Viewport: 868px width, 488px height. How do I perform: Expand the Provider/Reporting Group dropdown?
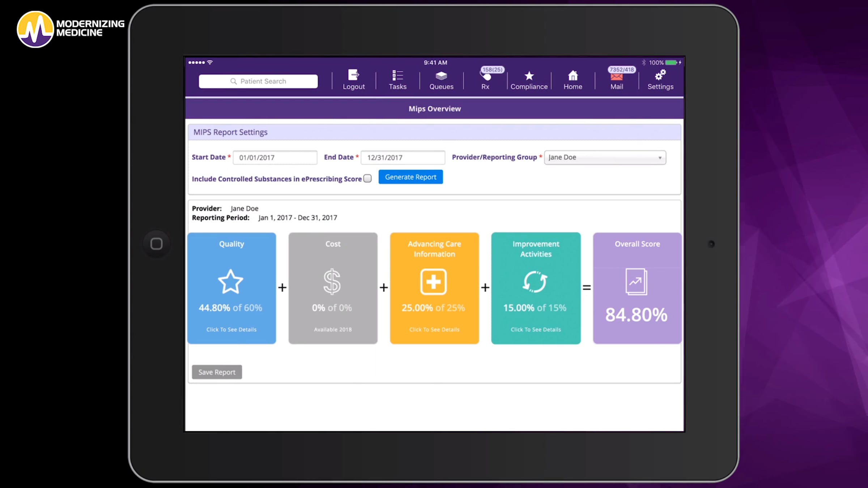coord(605,158)
